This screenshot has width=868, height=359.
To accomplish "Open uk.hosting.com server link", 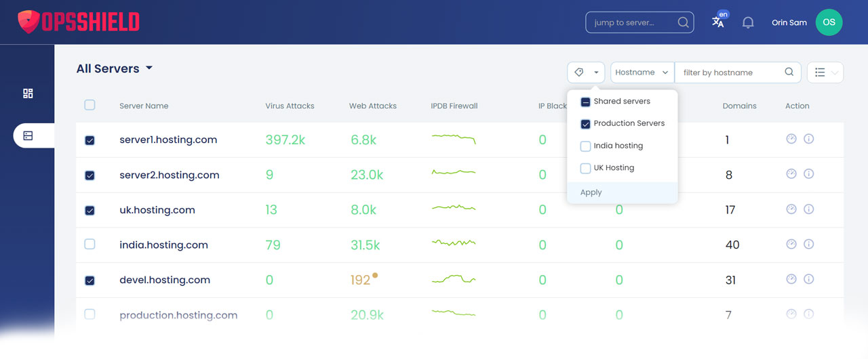I will click(x=157, y=210).
